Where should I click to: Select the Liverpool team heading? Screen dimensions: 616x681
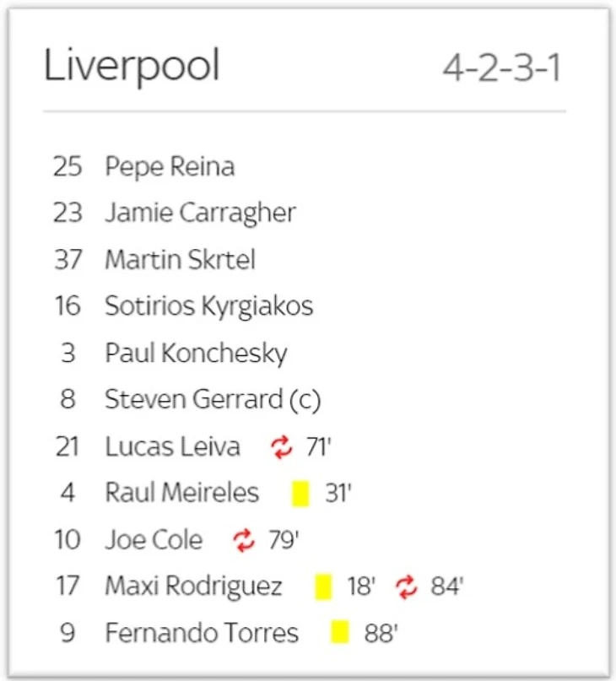coord(132,66)
